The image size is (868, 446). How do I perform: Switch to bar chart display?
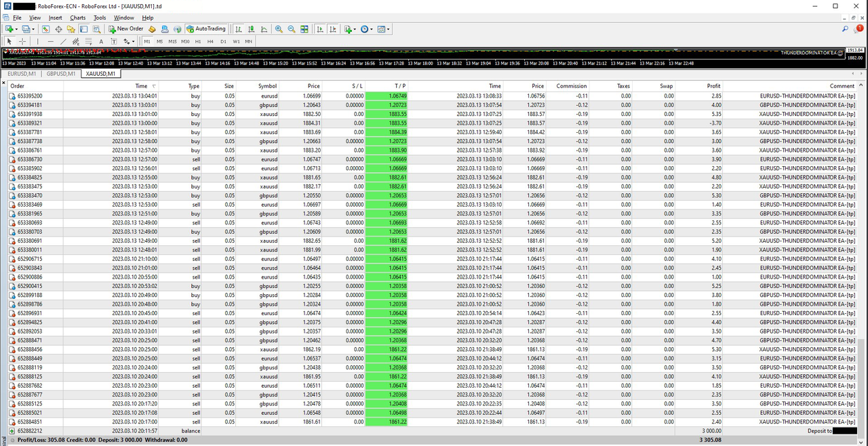click(x=239, y=29)
